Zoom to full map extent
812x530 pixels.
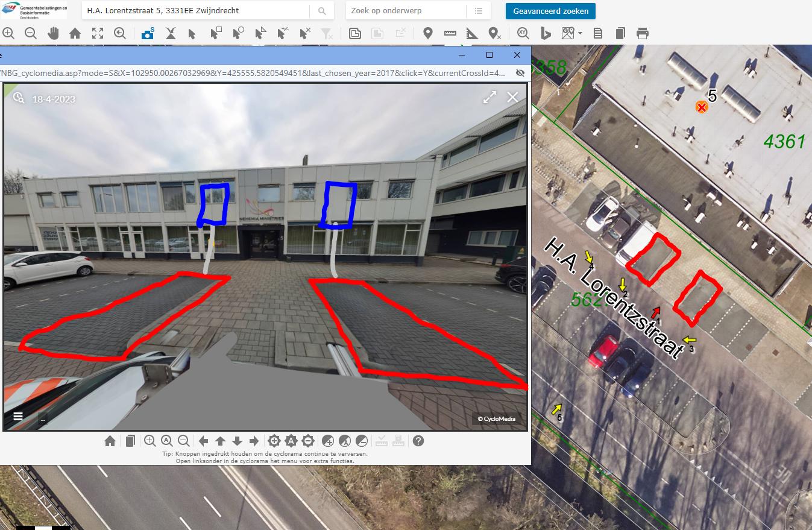tap(97, 34)
